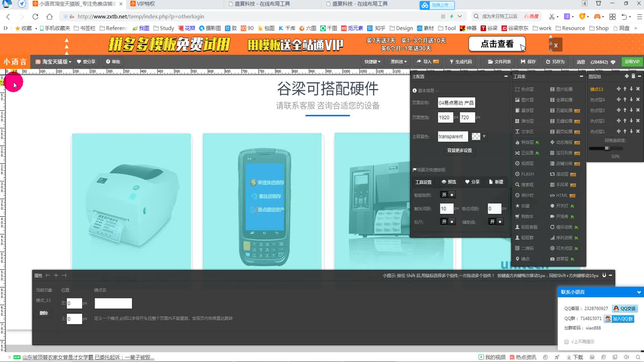Click the 点击查看 banner button
Image resolution: width=644 pixels, height=362 pixels.
pos(497,44)
